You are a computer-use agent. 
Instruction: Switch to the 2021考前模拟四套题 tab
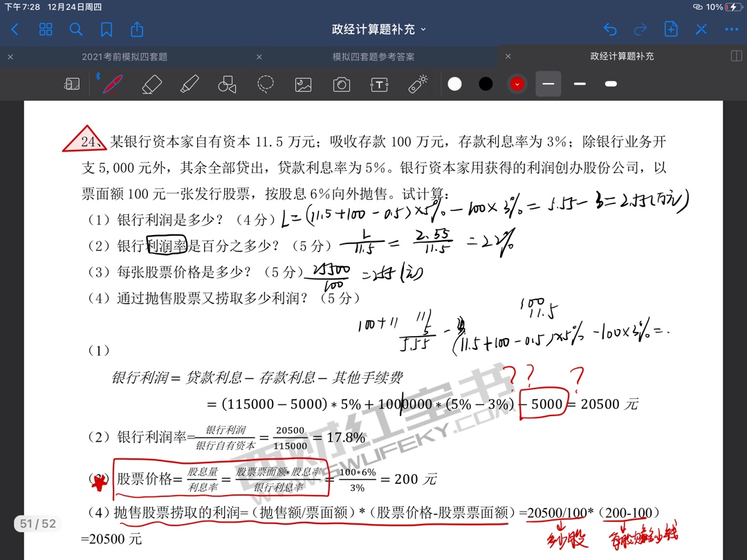[x=124, y=57]
